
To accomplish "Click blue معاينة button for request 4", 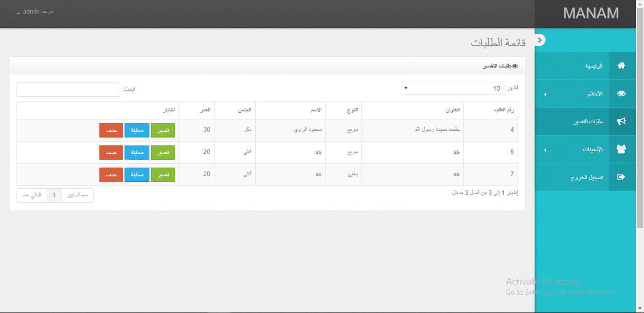I will (x=137, y=130).
